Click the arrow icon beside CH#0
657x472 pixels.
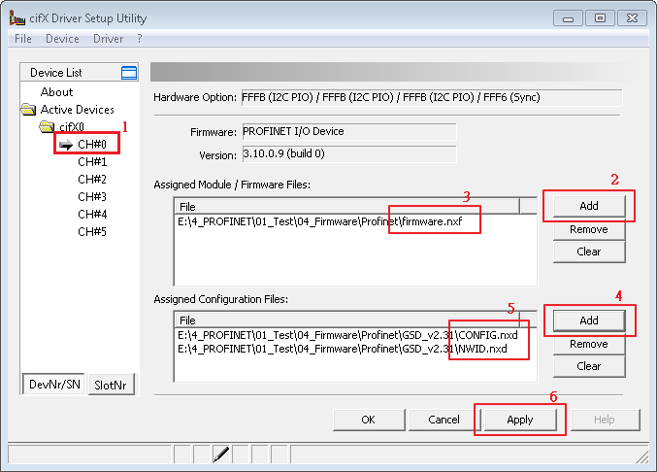coord(66,145)
